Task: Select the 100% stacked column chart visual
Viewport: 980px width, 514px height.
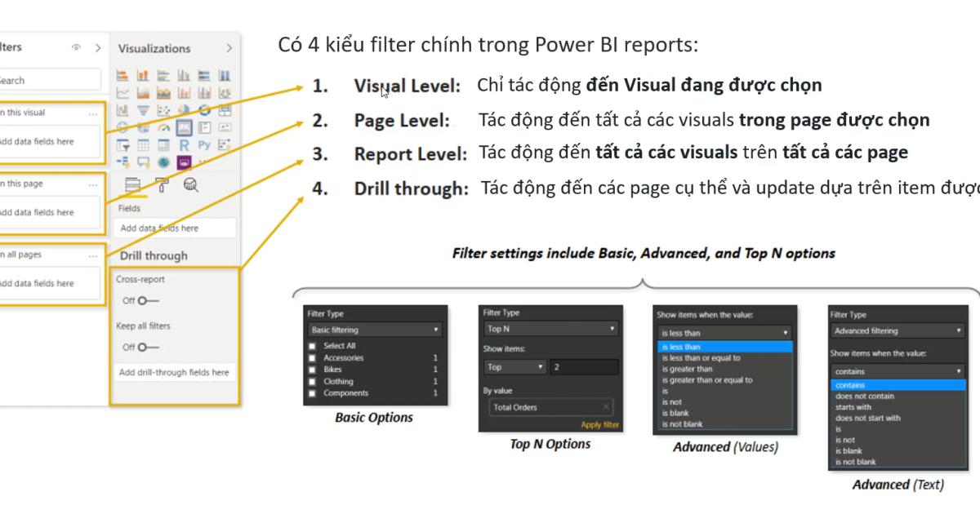Action: [x=225, y=75]
